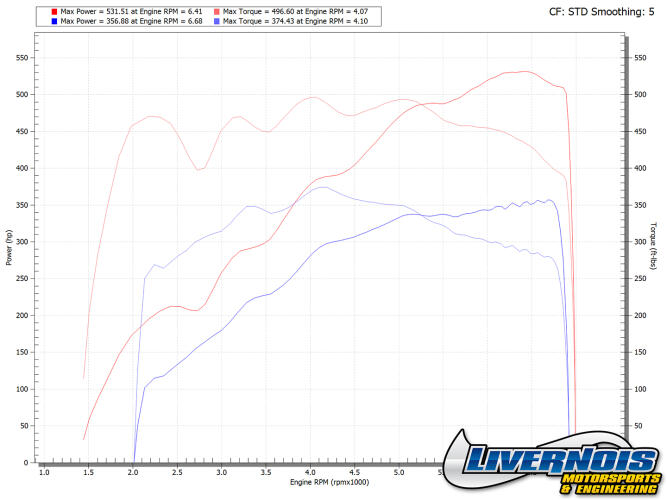Click the 550 tick label on Power axis

pos(22,58)
